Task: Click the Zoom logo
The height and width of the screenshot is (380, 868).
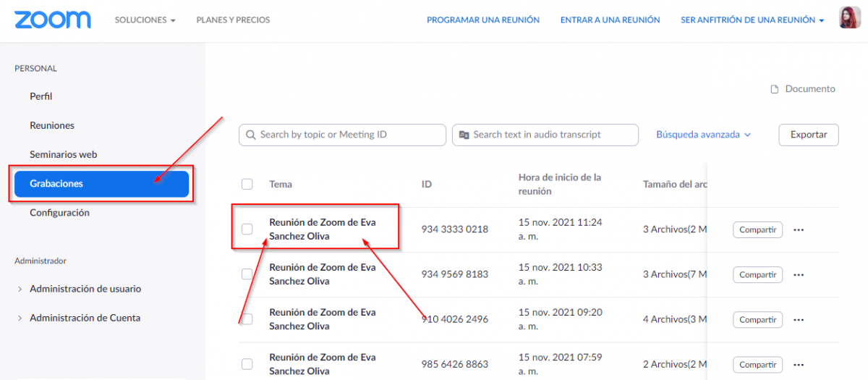Action: 52,20
